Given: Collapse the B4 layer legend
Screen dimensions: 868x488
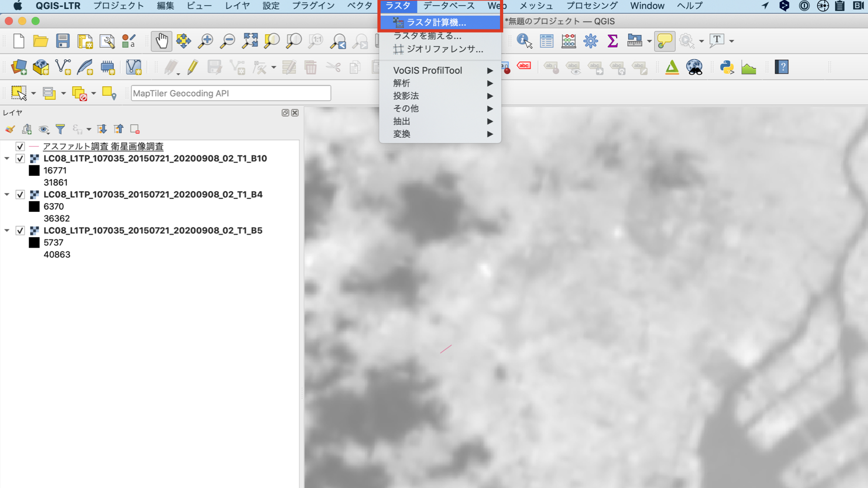Looking at the screenshot, I should pos(7,195).
